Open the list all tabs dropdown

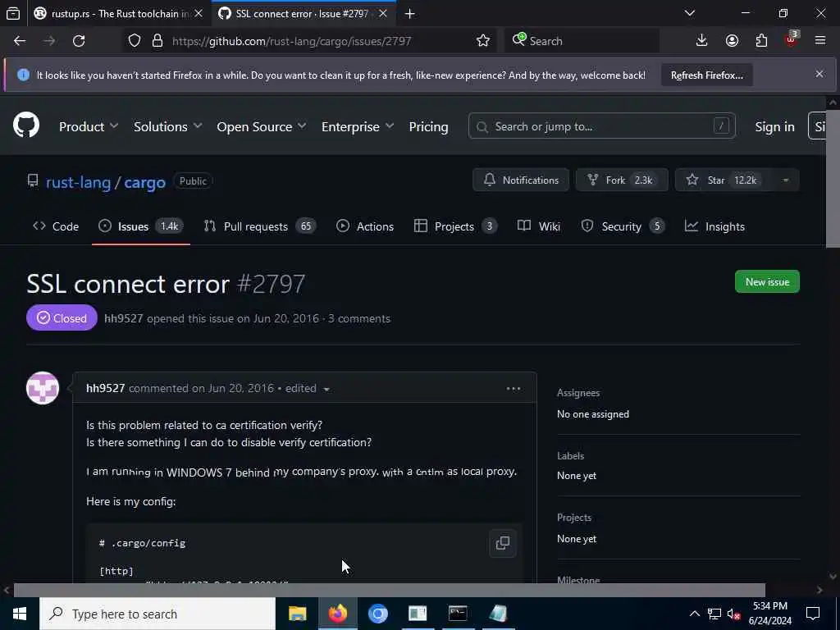(x=690, y=13)
